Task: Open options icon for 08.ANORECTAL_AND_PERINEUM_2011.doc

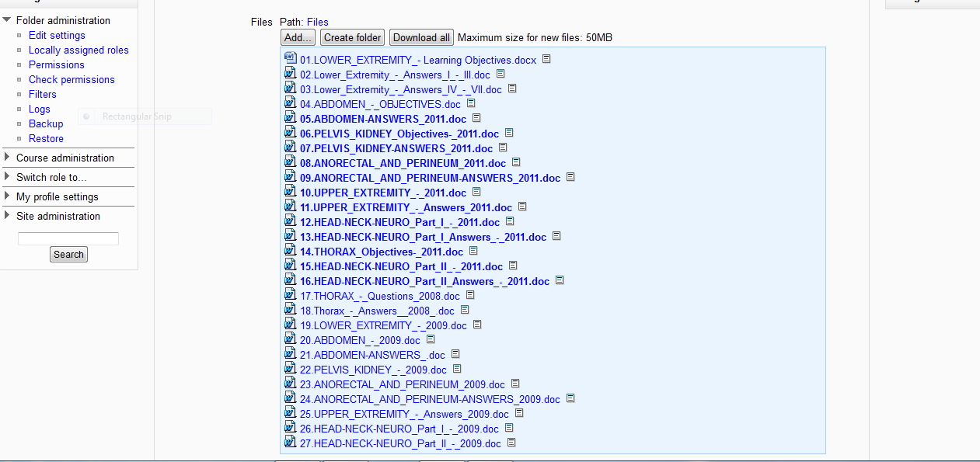Action: click(x=516, y=162)
